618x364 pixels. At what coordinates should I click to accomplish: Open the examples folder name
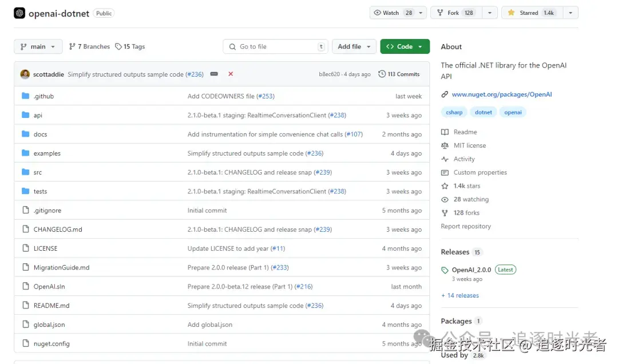[47, 153]
